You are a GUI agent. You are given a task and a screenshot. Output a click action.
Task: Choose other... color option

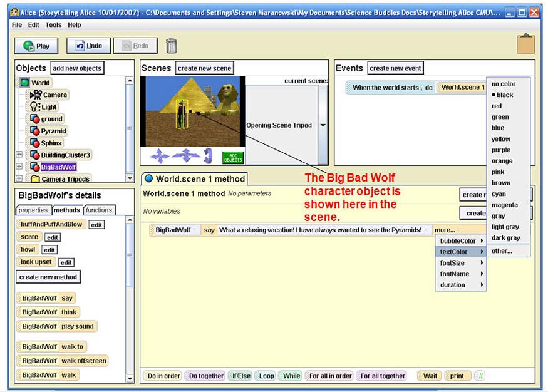tap(509, 251)
